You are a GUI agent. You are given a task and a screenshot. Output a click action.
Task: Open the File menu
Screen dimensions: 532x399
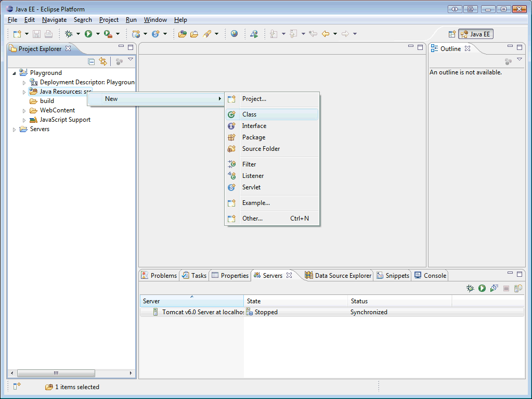[12, 20]
